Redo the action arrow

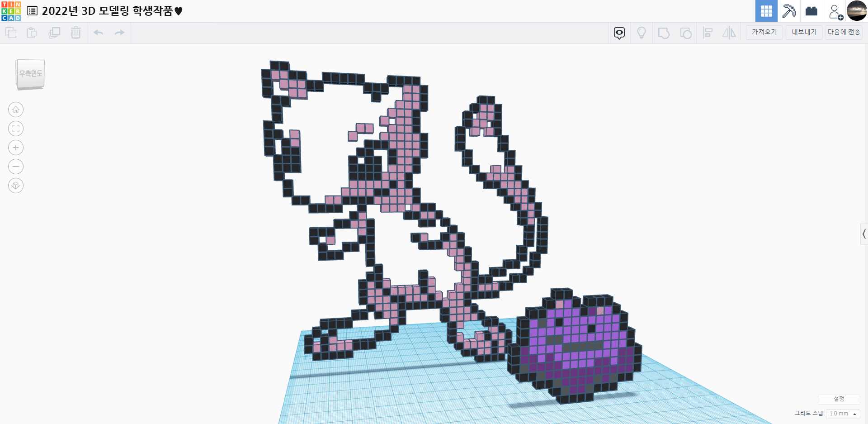(x=119, y=33)
